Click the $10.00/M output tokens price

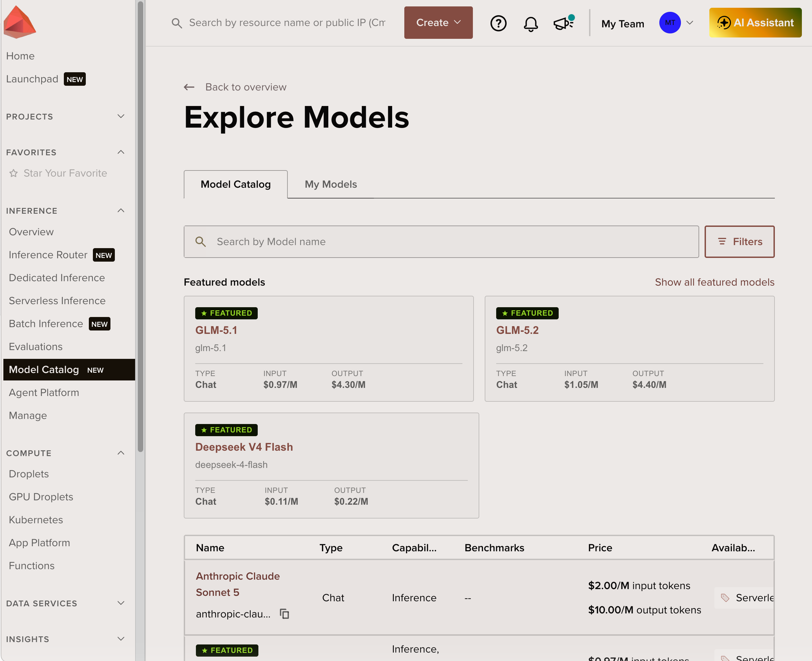coord(644,610)
